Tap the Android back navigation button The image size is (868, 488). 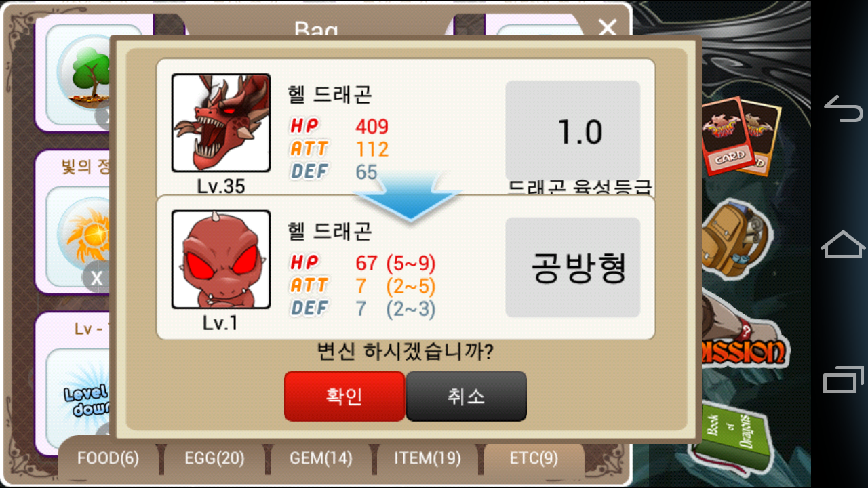[843, 108]
